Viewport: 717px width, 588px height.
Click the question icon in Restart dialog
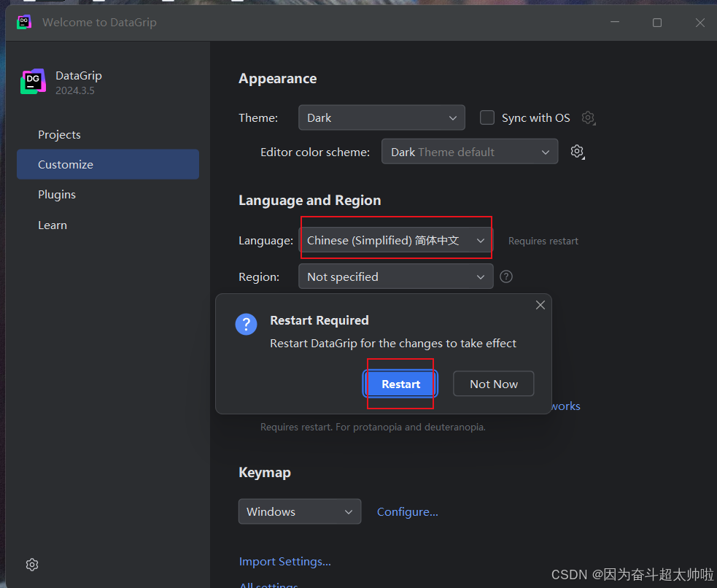[x=246, y=324]
